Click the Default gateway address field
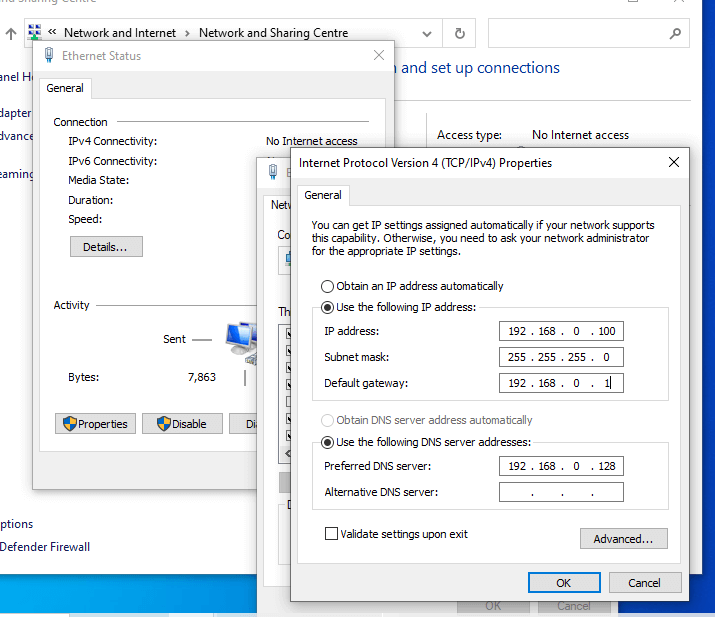 (561, 383)
